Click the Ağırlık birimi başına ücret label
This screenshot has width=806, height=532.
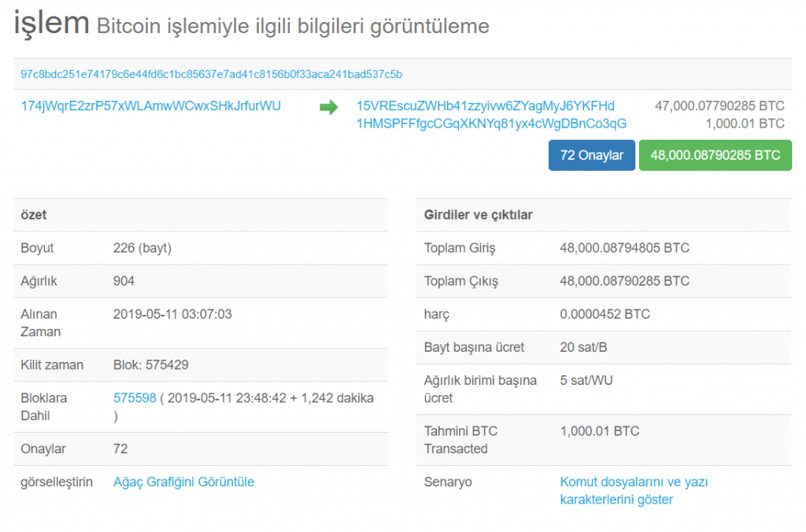coord(480,389)
